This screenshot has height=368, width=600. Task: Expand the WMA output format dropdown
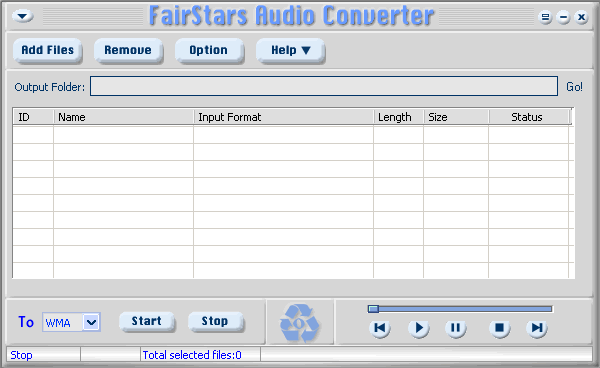[x=91, y=322]
